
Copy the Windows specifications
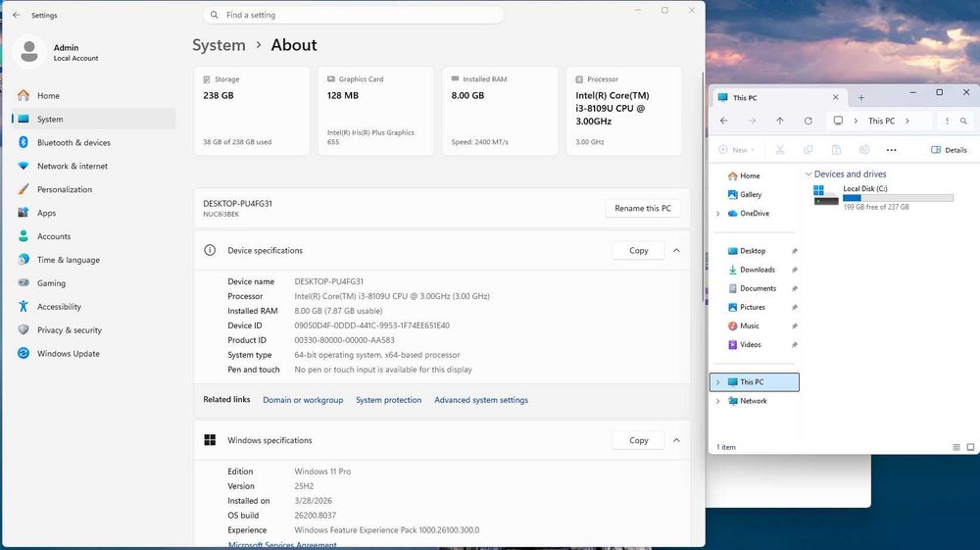(x=638, y=440)
